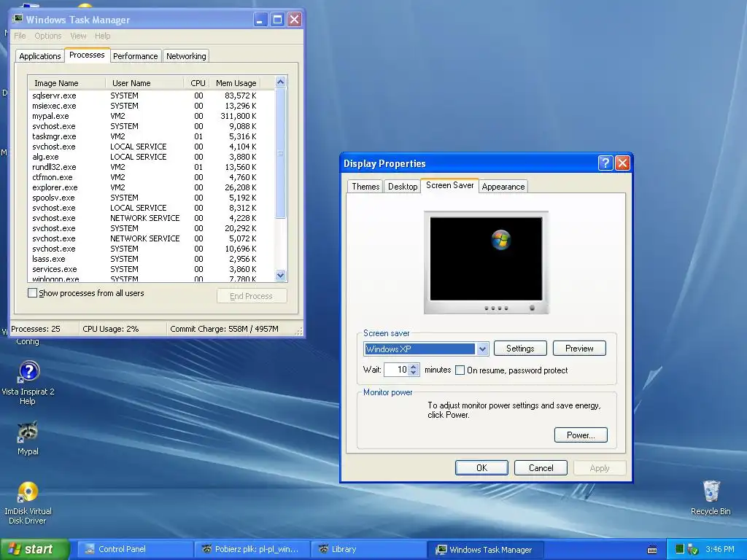
Task: Select the sqlservr.exe process row
Action: pyautogui.click(x=144, y=96)
